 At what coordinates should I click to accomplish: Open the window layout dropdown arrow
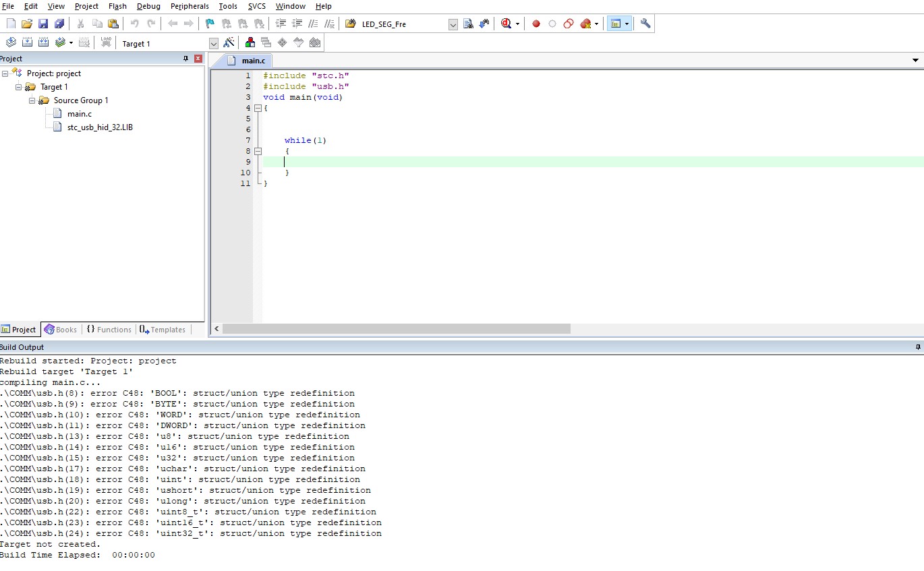coord(627,24)
